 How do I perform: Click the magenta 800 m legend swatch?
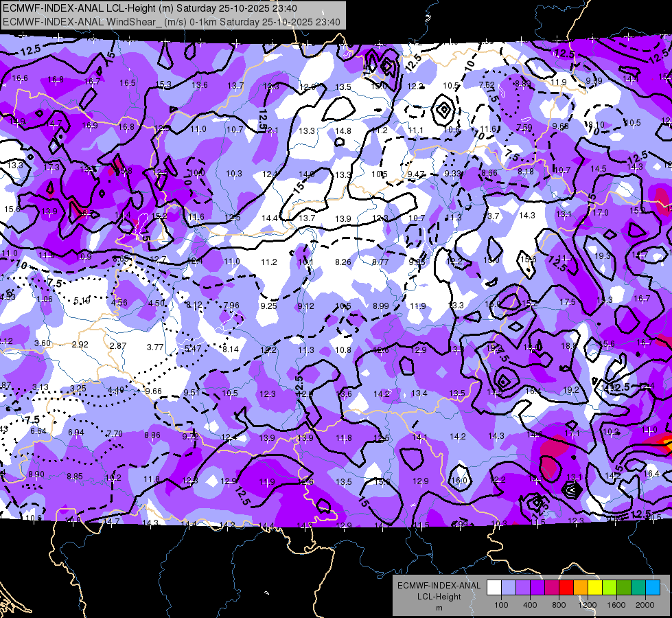[x=552, y=588]
